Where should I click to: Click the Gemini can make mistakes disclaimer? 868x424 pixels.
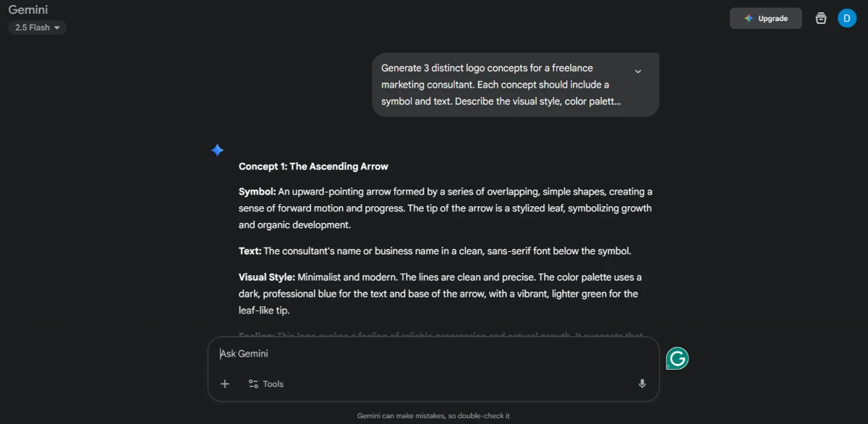click(433, 416)
